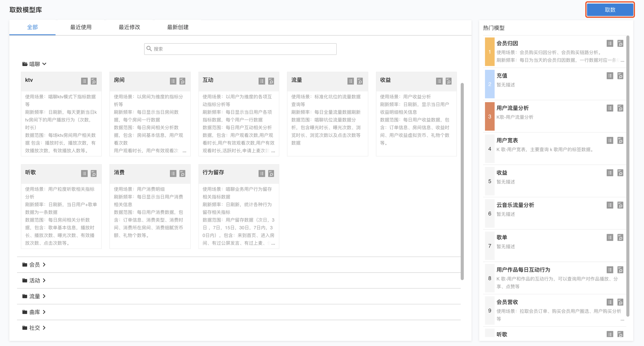The image size is (644, 346).
Task: Switch to the 全部 tab
Action: point(33,27)
